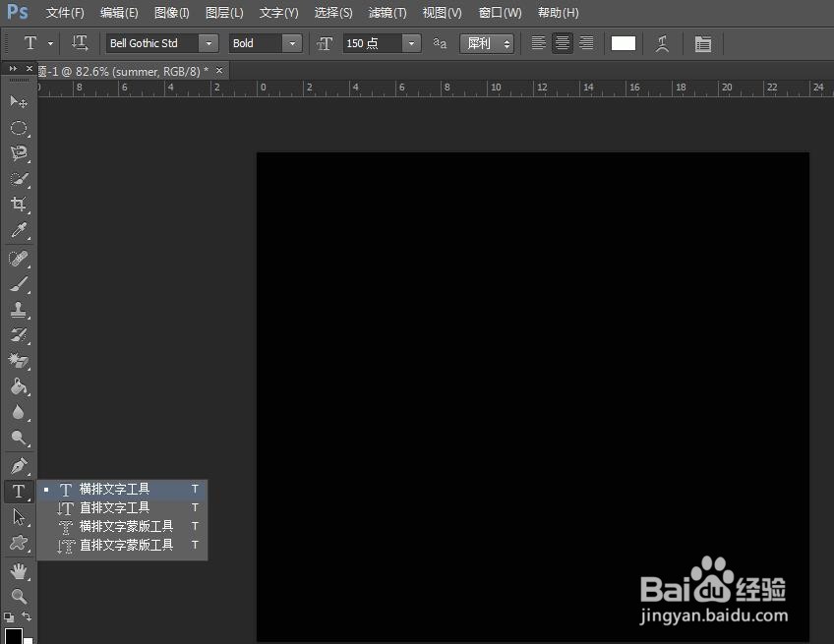The width and height of the screenshot is (834, 644).
Task: Click inside the black canvas area
Action: pos(532,396)
